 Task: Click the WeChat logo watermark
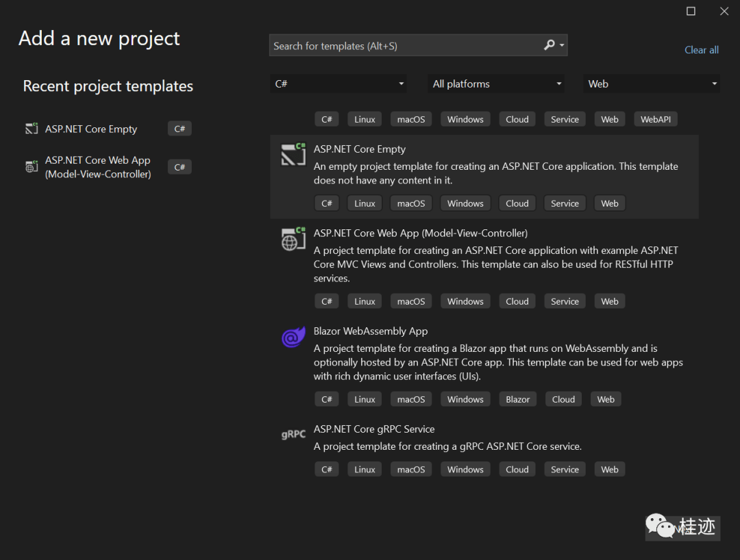click(x=658, y=526)
